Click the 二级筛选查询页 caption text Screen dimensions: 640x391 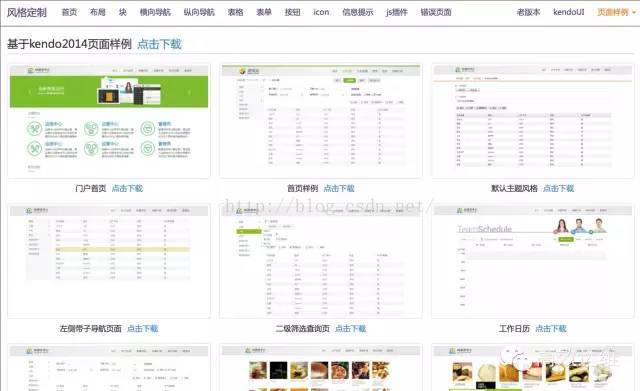(x=302, y=329)
